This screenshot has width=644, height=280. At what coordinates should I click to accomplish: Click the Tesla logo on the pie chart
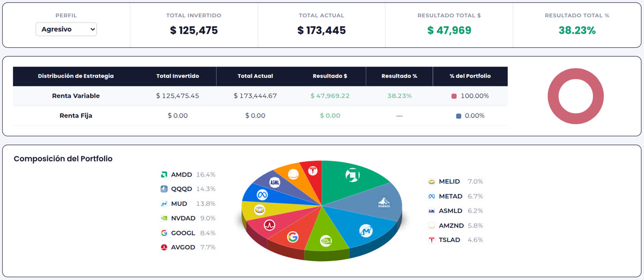point(313,171)
